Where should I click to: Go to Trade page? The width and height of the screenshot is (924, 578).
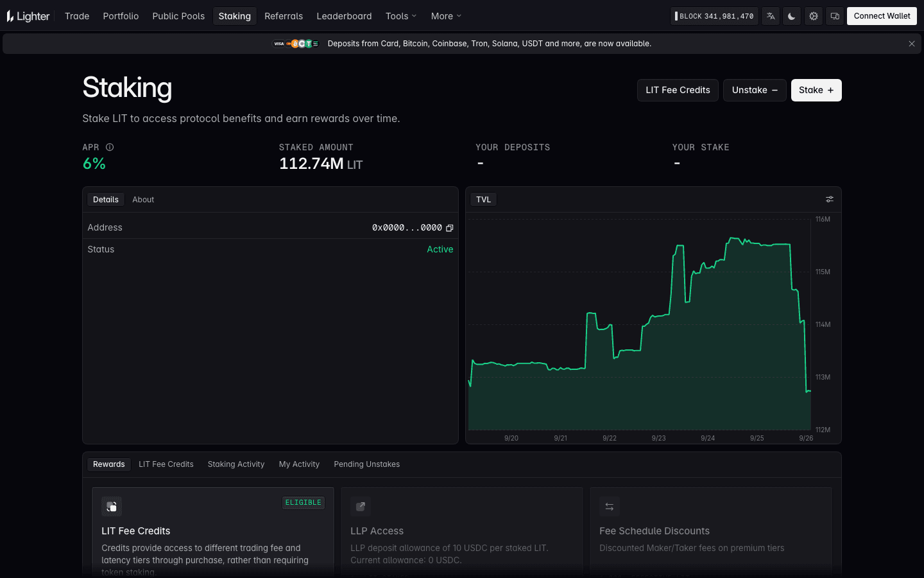[x=77, y=16]
